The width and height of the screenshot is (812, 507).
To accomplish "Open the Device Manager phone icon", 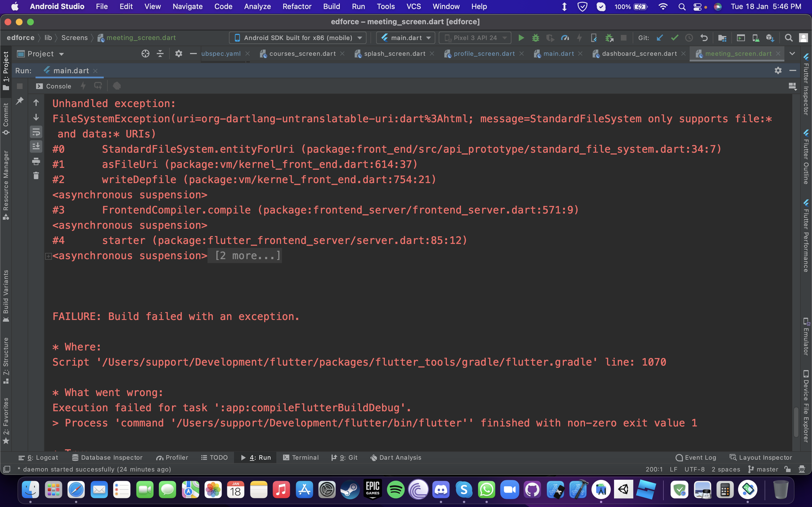I will click(x=756, y=37).
